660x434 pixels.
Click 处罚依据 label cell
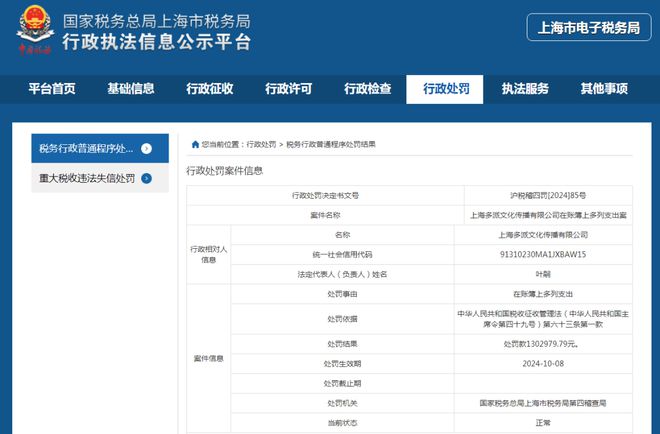(x=342, y=319)
